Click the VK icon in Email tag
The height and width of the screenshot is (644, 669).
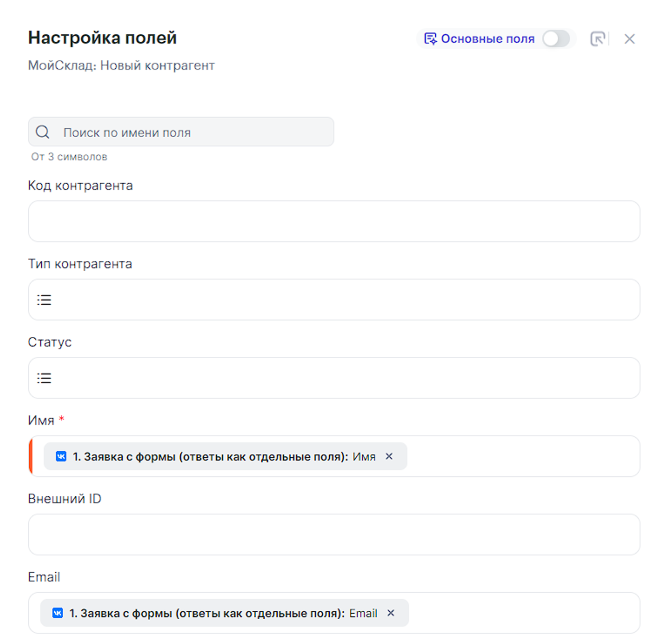coord(58,613)
